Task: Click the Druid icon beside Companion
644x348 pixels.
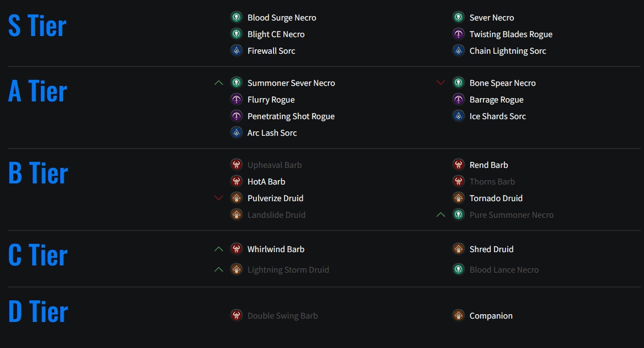Action: (x=458, y=315)
